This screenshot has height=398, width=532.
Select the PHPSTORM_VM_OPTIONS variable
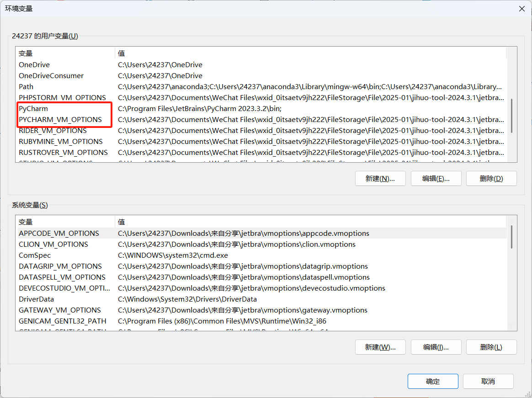(62, 97)
